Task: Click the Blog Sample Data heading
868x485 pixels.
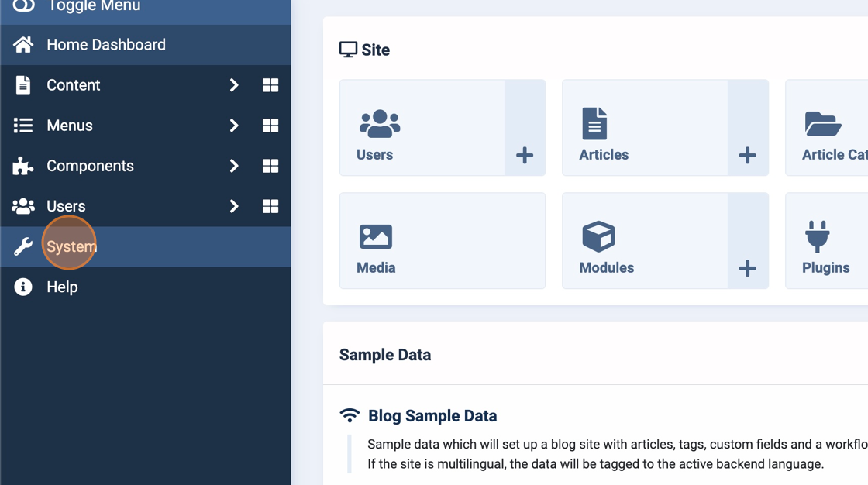Action: tap(432, 416)
